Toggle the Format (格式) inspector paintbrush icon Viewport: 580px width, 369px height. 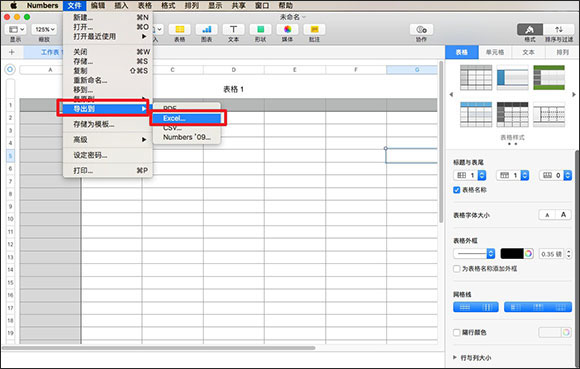point(530,30)
